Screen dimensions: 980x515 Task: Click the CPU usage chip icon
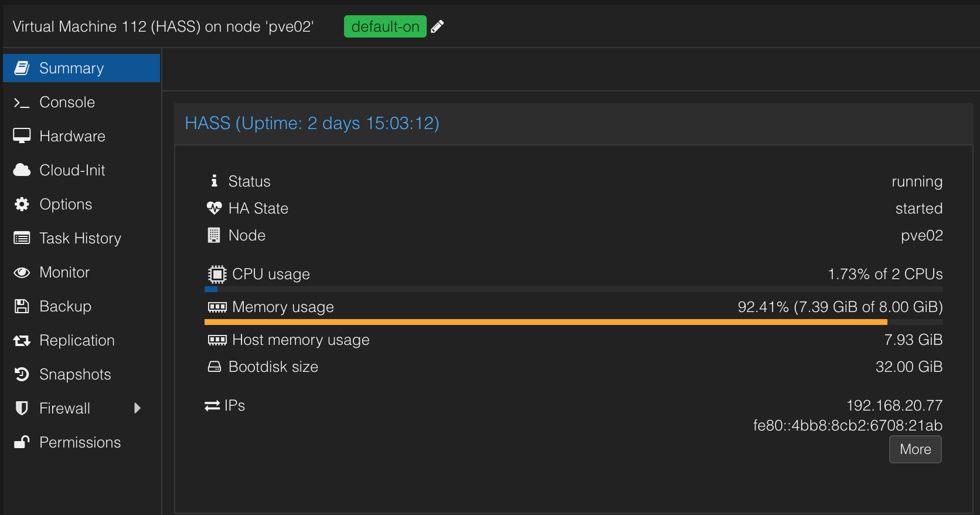click(x=217, y=274)
